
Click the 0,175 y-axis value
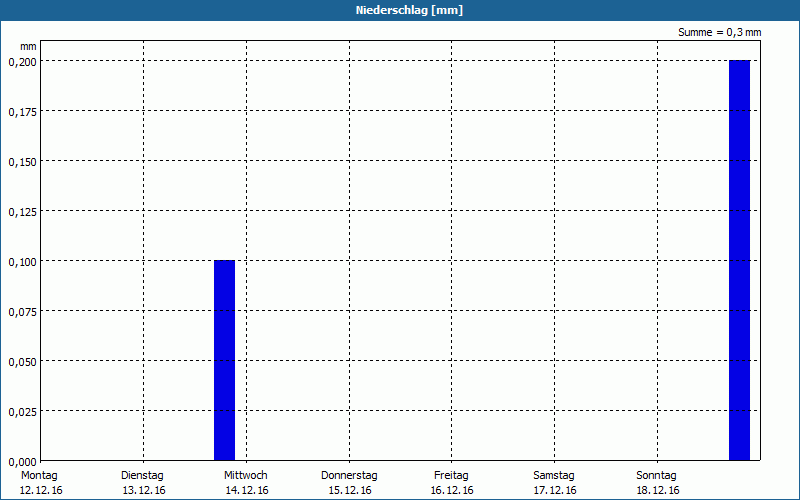pyautogui.click(x=22, y=112)
